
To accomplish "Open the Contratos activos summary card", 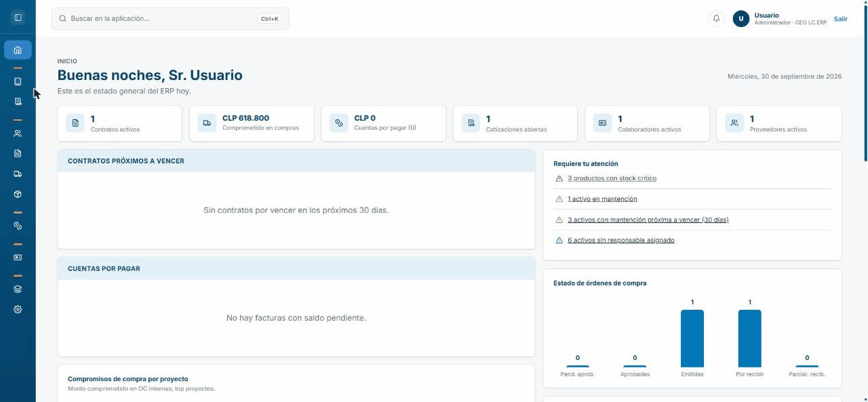I will [x=120, y=123].
